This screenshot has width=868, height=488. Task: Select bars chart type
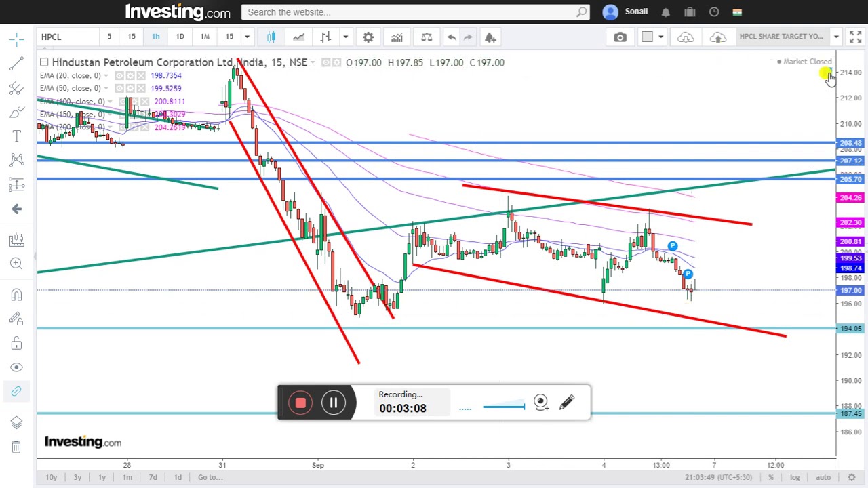tap(325, 37)
